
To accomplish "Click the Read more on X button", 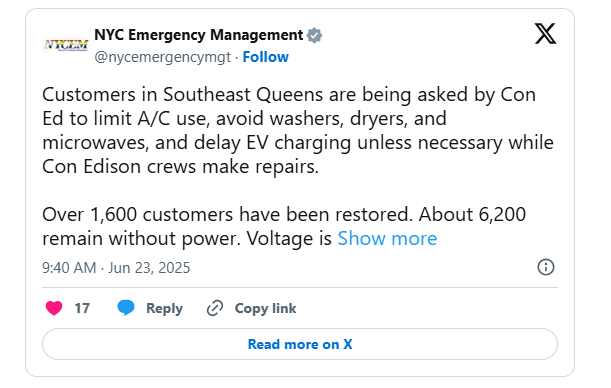I will 300,344.
